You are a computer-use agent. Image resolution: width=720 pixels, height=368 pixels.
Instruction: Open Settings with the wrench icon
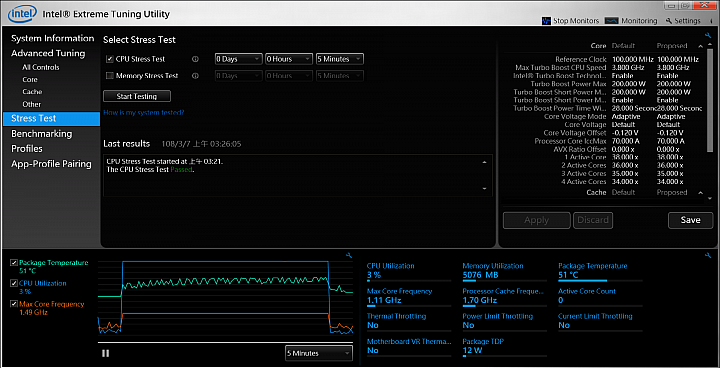click(x=683, y=21)
